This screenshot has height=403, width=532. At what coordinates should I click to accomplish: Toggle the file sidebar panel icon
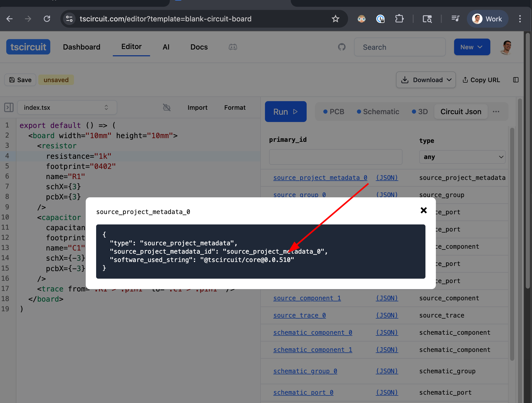pos(9,107)
